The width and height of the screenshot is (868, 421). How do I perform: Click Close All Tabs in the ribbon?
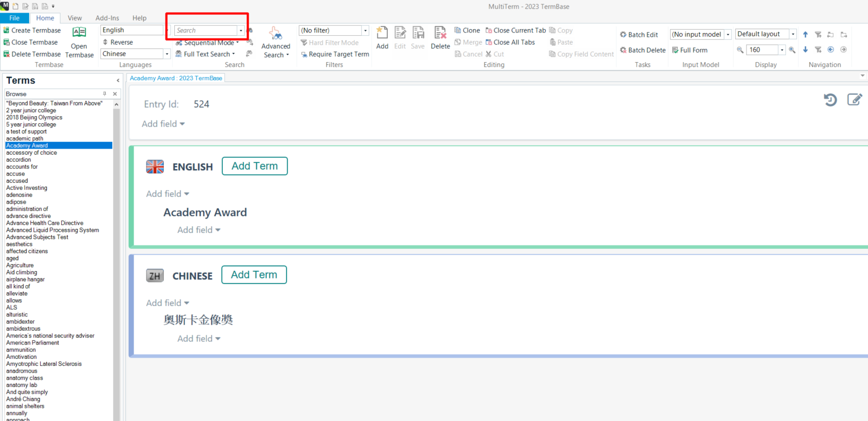pyautogui.click(x=510, y=42)
